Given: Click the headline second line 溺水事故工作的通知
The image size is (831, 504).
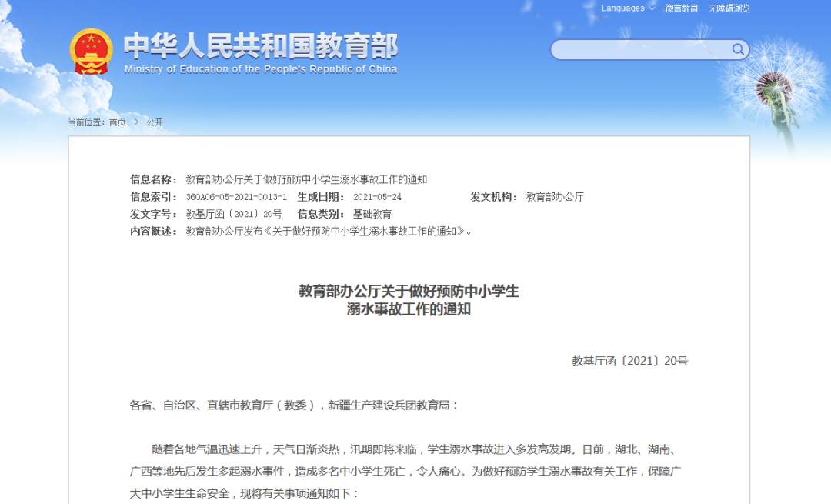Looking at the screenshot, I should click(x=409, y=309).
